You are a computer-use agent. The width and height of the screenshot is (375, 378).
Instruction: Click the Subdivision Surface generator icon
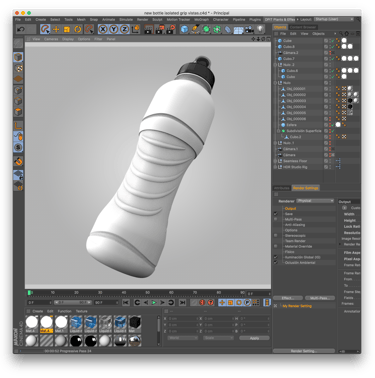206,29
